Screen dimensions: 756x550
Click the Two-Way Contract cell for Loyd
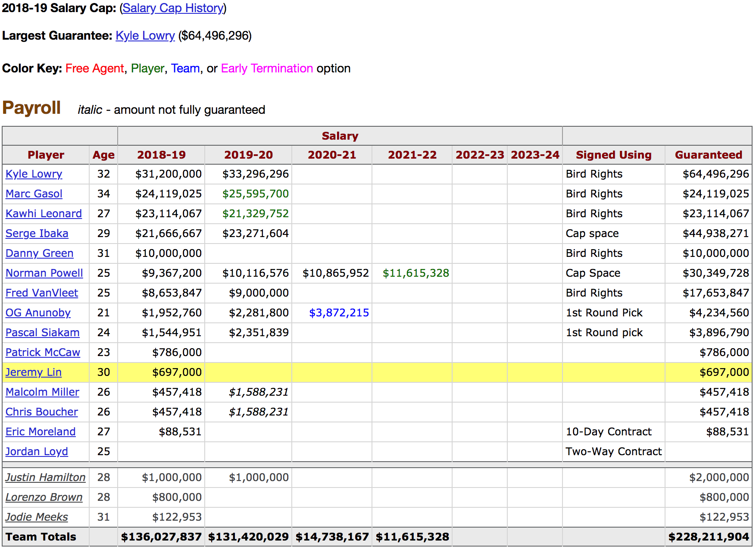(x=614, y=452)
